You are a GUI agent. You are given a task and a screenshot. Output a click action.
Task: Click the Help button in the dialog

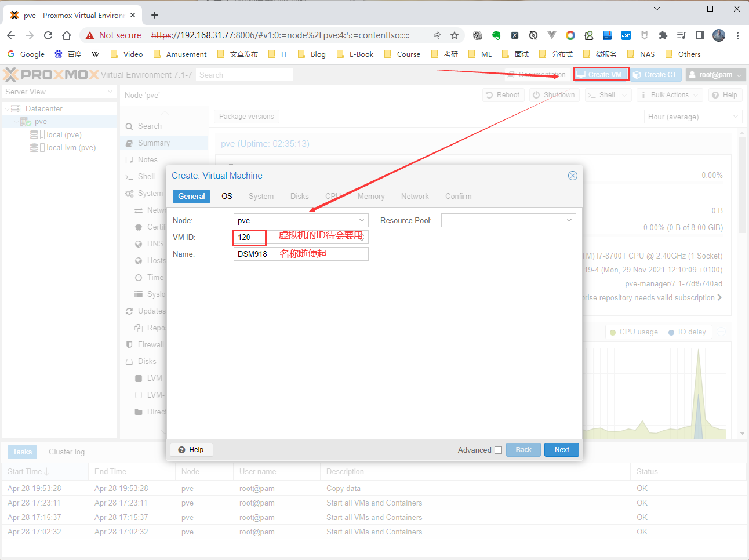click(191, 450)
